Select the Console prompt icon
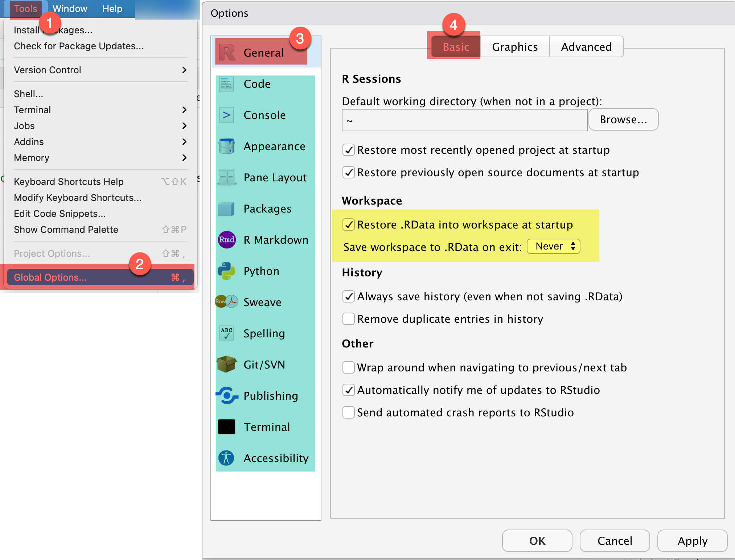Screen dimensions: 735x560 tap(227, 115)
